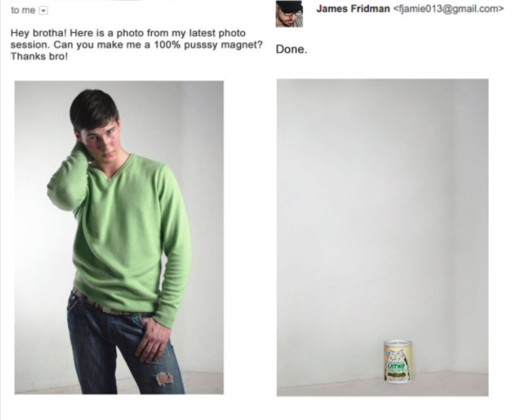Screen dimensions: 526x420
Task: Click the fjamie013@gmail.com email address
Action: tap(448, 8)
